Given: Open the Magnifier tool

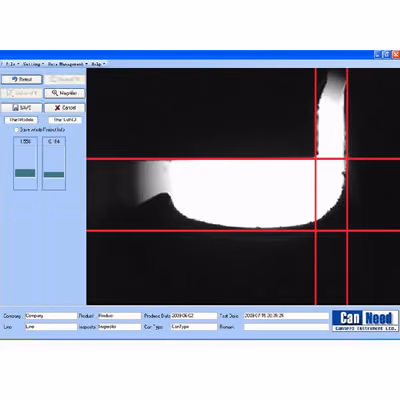Looking at the screenshot, I should [x=64, y=93].
